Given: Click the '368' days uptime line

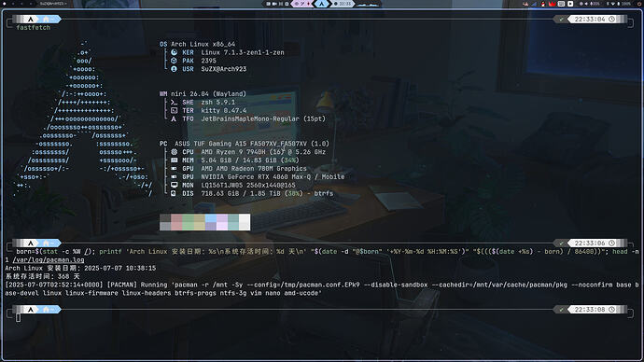Looking at the screenshot, I should [42, 276].
